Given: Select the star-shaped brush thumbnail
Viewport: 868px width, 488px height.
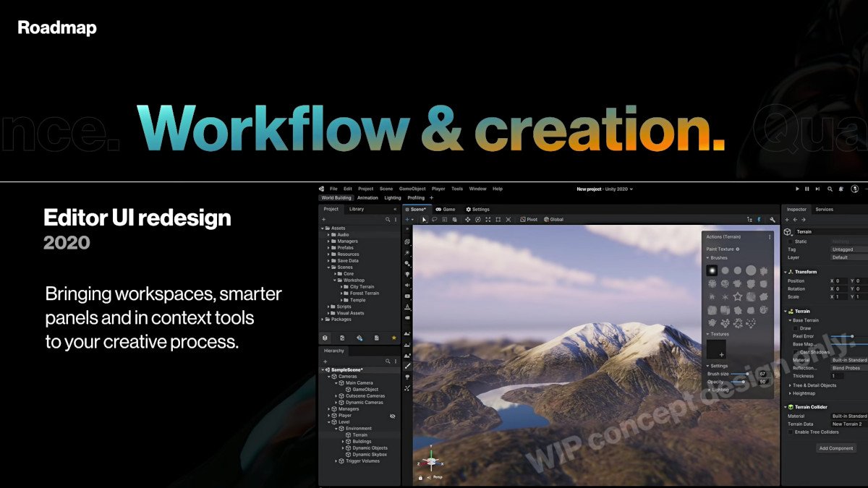Looking at the screenshot, I should (x=738, y=296).
